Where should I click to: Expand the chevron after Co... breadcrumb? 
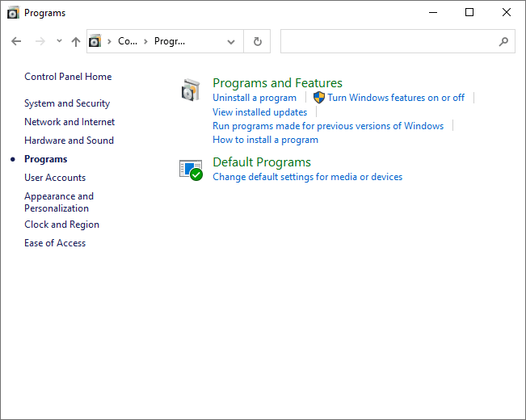click(x=145, y=41)
